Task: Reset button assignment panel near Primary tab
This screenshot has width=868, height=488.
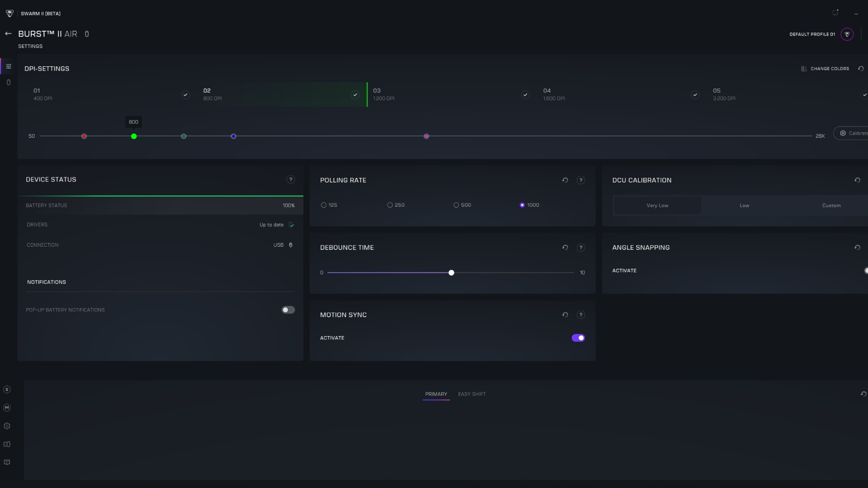Action: (x=863, y=394)
